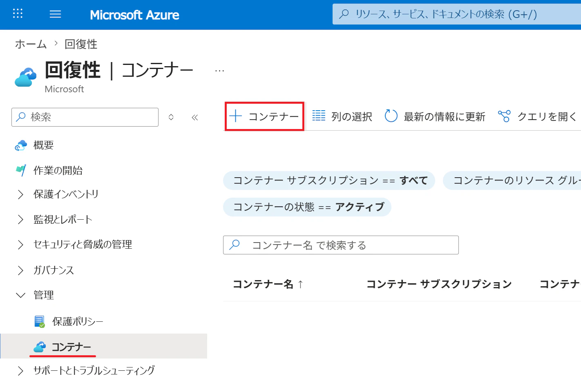Click the クエリを開く toolbar button
The image size is (581, 392).
538,116
